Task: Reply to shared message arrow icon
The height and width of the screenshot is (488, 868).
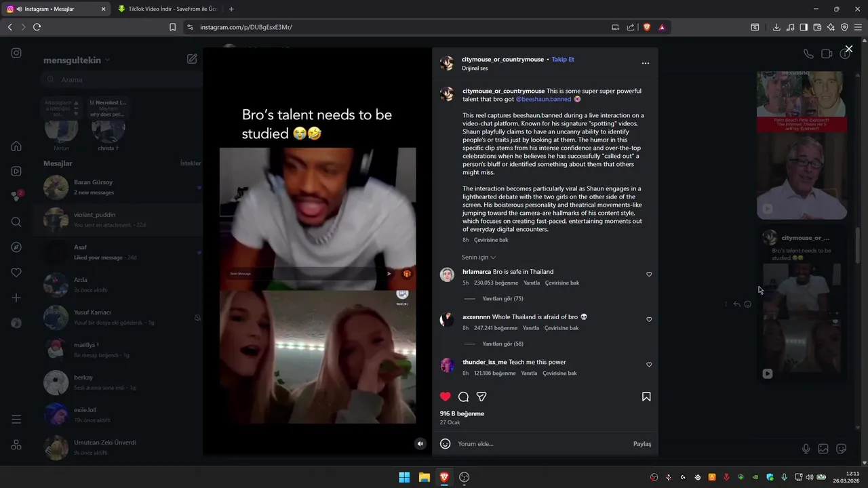Action: click(736, 304)
